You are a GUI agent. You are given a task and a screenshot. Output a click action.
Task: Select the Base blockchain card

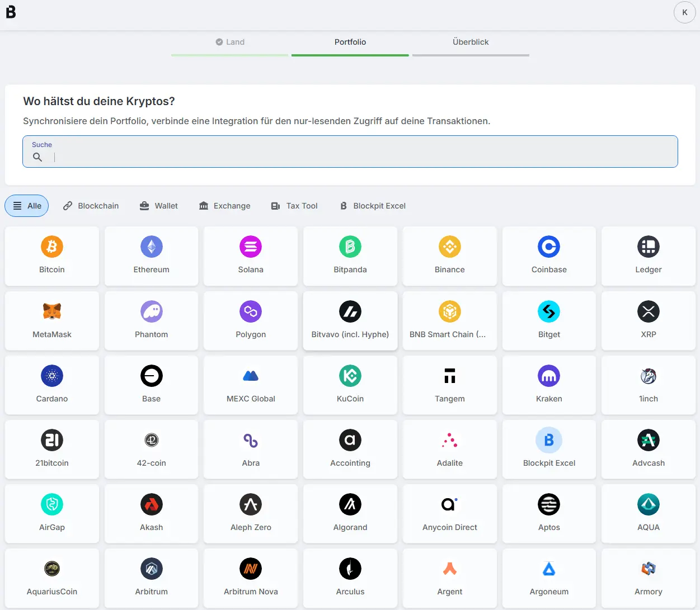[151, 385]
